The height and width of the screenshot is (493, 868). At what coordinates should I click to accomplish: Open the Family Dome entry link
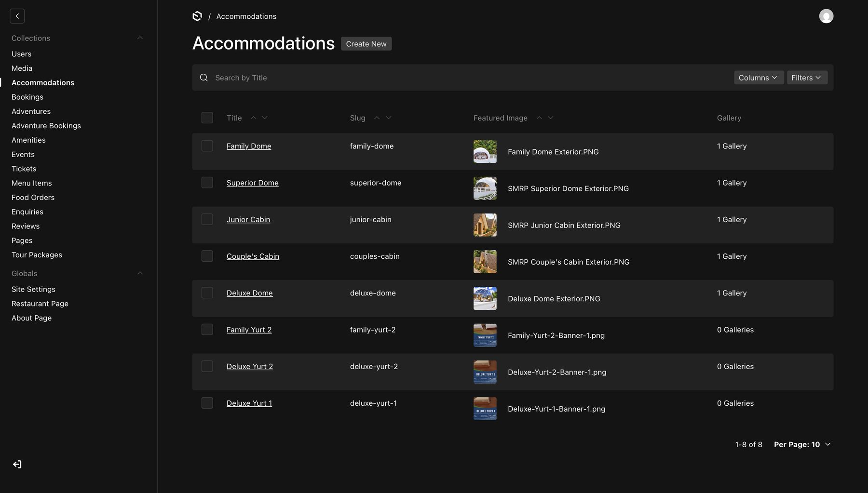[249, 146]
